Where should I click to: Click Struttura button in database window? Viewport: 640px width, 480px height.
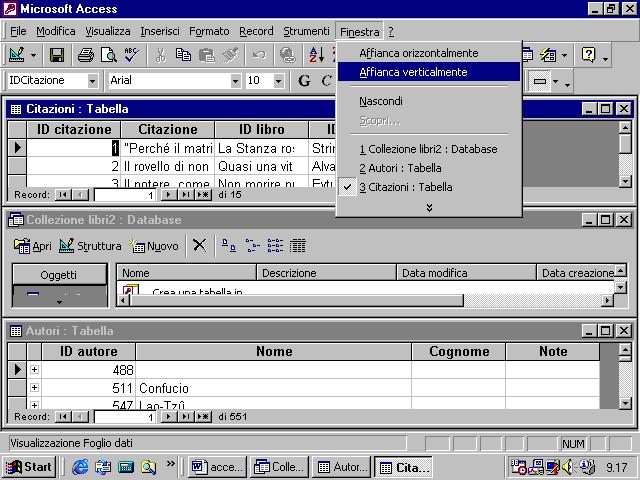point(90,246)
